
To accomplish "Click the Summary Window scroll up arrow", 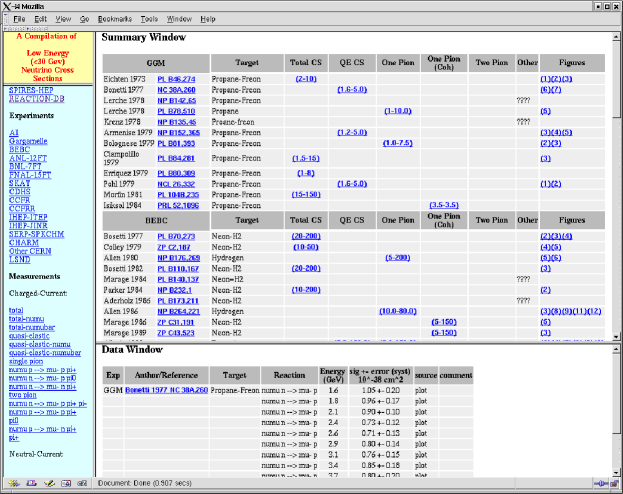I will click(616, 37).
